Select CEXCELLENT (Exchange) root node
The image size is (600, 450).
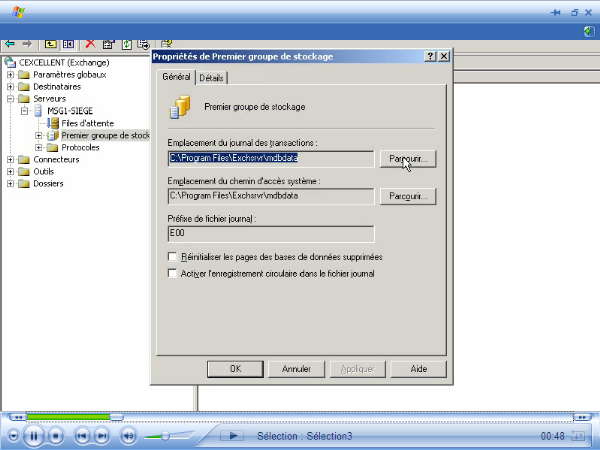pos(64,62)
